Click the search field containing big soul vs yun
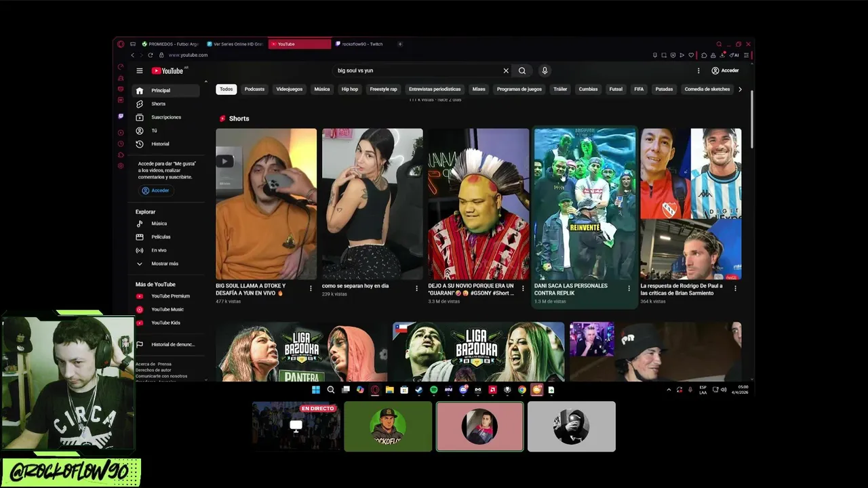Viewport: 868px width, 488px height. click(x=417, y=70)
